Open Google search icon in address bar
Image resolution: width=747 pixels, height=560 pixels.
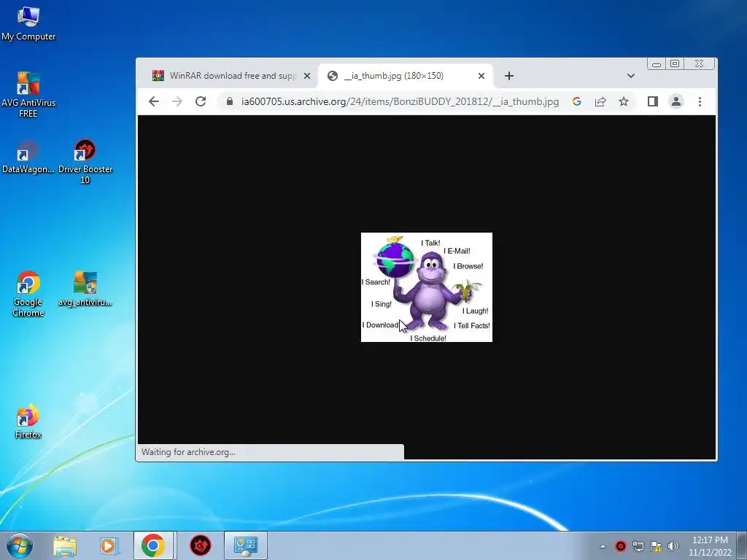tap(577, 101)
